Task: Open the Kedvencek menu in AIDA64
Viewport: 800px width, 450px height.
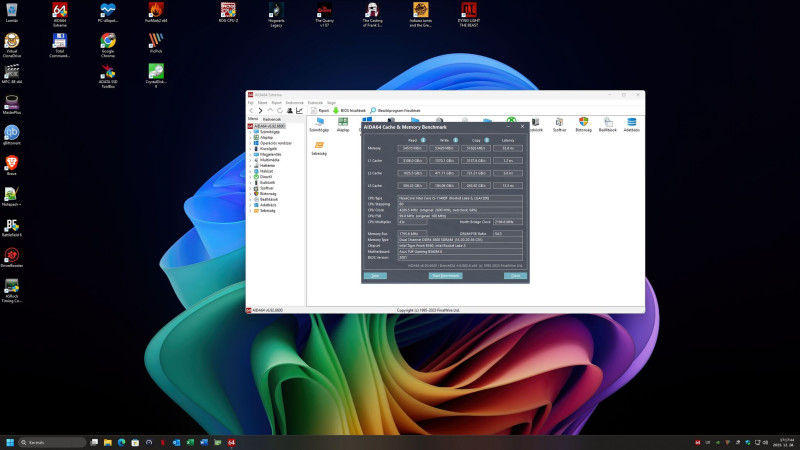Action: [x=294, y=103]
